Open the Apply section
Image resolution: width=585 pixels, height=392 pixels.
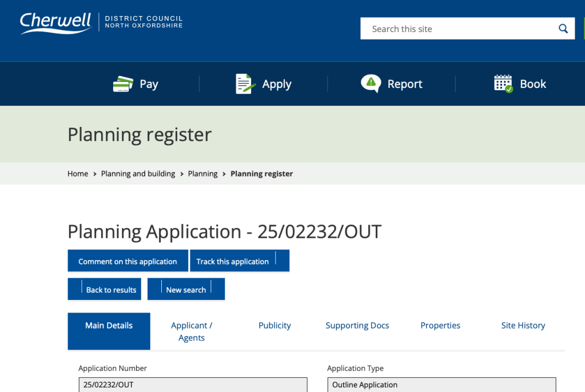(277, 84)
